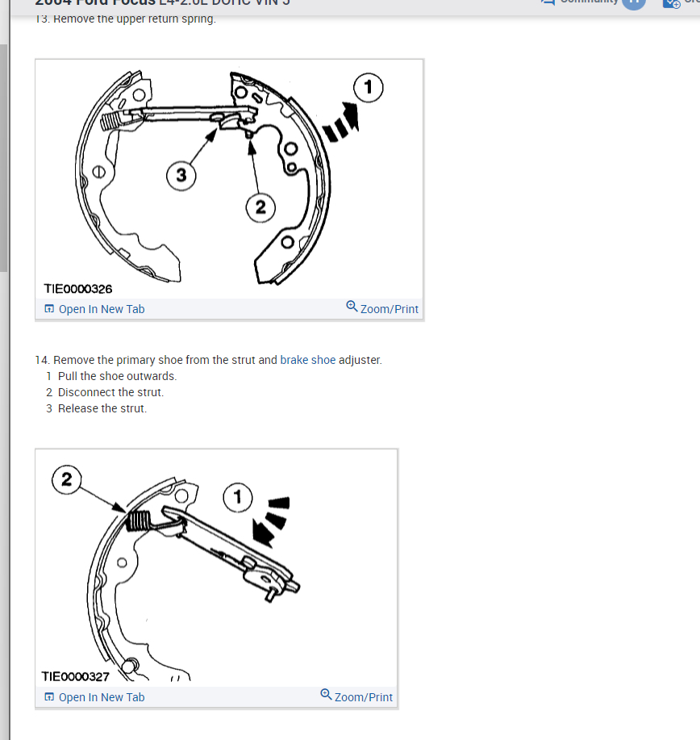This screenshot has width=700, height=740.
Task: Click the magnifier icon under diagram TIE0000326
Action: click(352, 307)
